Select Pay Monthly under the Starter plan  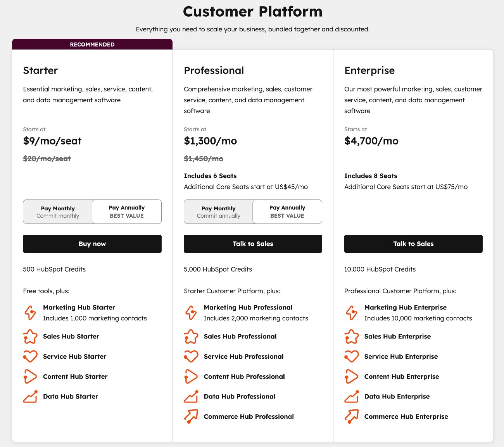click(57, 211)
